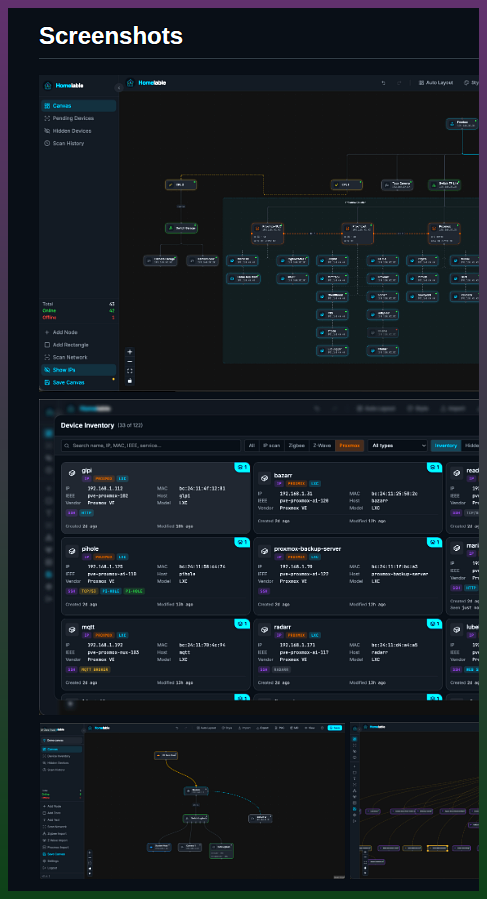Image resolution: width=487 pixels, height=899 pixels.
Task: Click the cyan count badge on radarr card
Action: [x=435, y=623]
